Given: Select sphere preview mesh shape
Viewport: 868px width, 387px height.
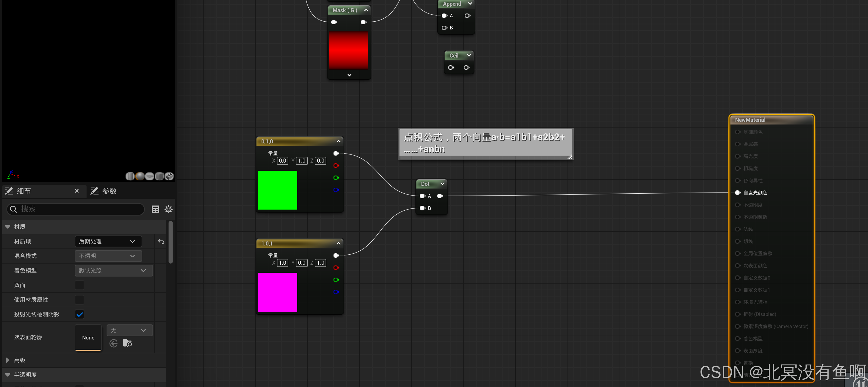Looking at the screenshot, I should (140, 176).
